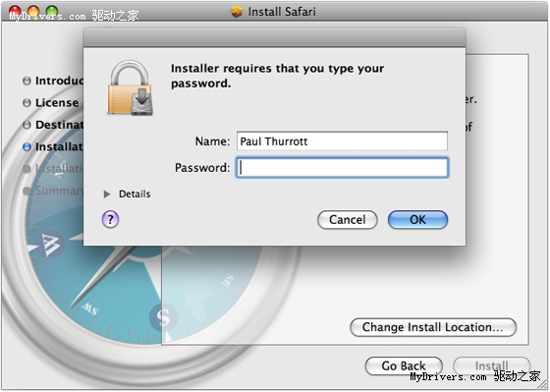This screenshot has height=392, width=550.
Task: Click the dimmed Install button
Action: click(x=491, y=366)
